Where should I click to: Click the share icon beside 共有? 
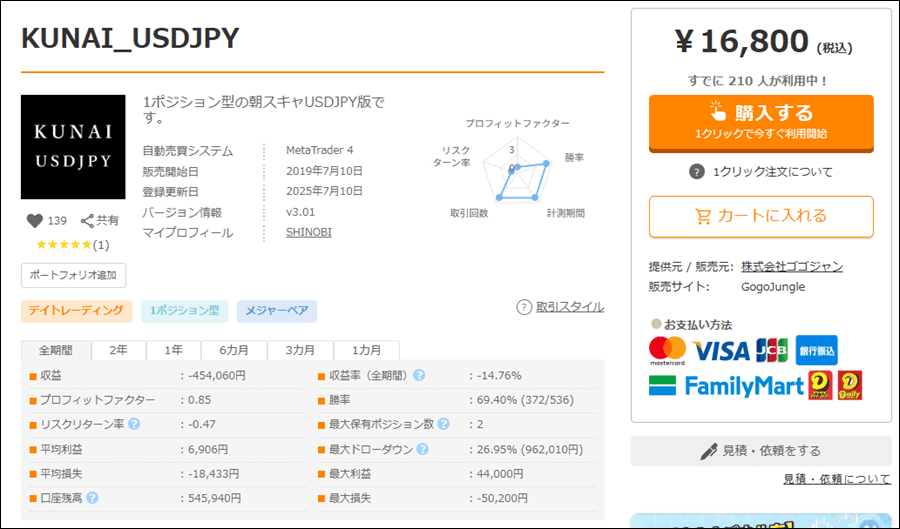(x=87, y=221)
